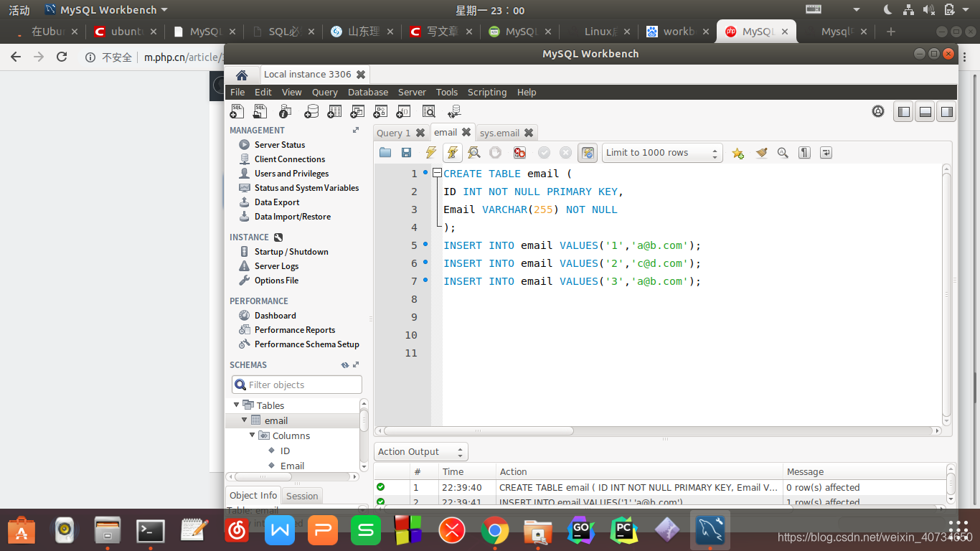This screenshot has height=551, width=980.
Task: Open Ubuntu Software from the dock
Action: [x=22, y=531]
